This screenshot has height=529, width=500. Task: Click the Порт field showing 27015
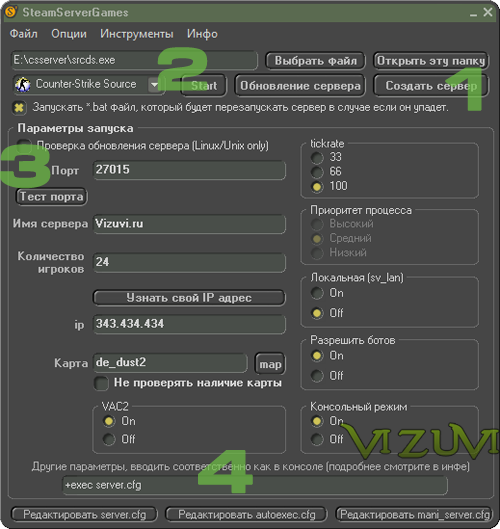tap(189, 170)
